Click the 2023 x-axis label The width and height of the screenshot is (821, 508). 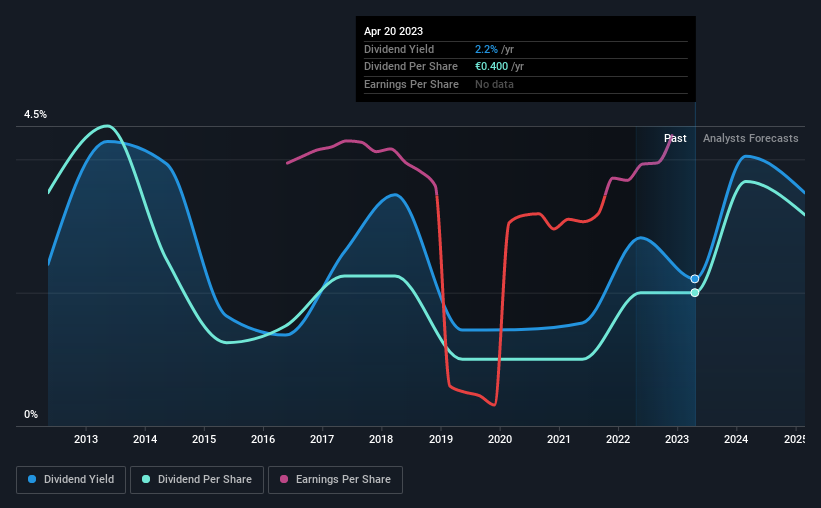coord(677,439)
